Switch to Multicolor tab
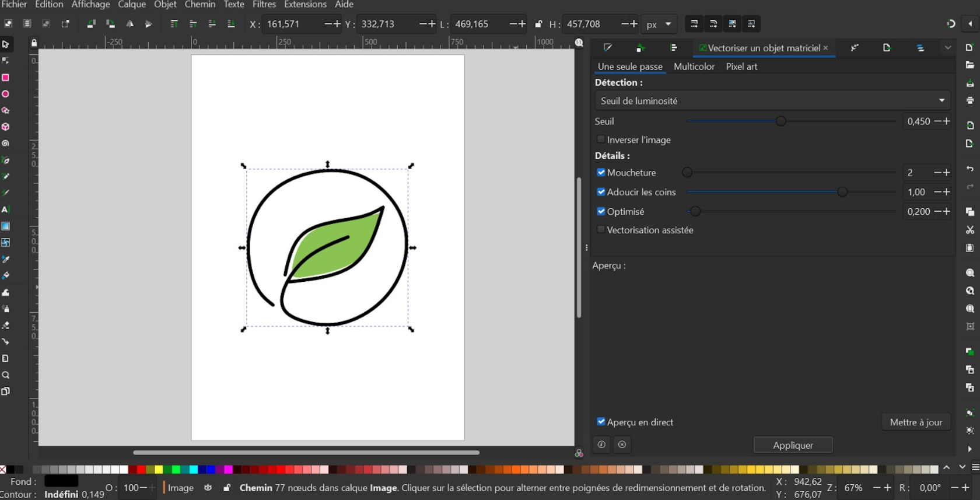The height and width of the screenshot is (500, 980). [694, 67]
